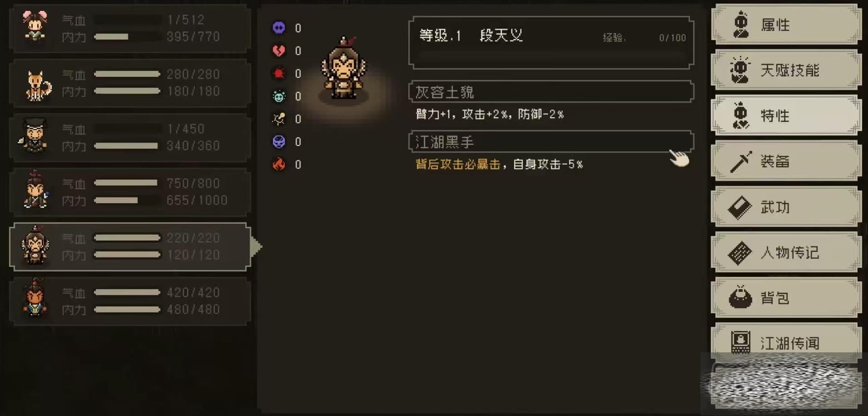Image resolution: width=868 pixels, height=416 pixels.
Task: Click the purple skull status icon
Action: coord(279,28)
